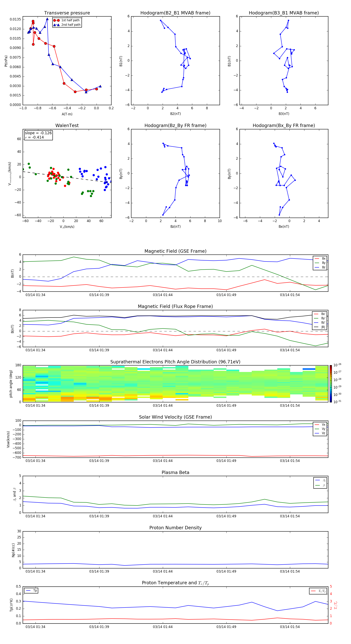
Task: Click the "Tp(10^6K)" y-axis label
Action: coord(11,605)
